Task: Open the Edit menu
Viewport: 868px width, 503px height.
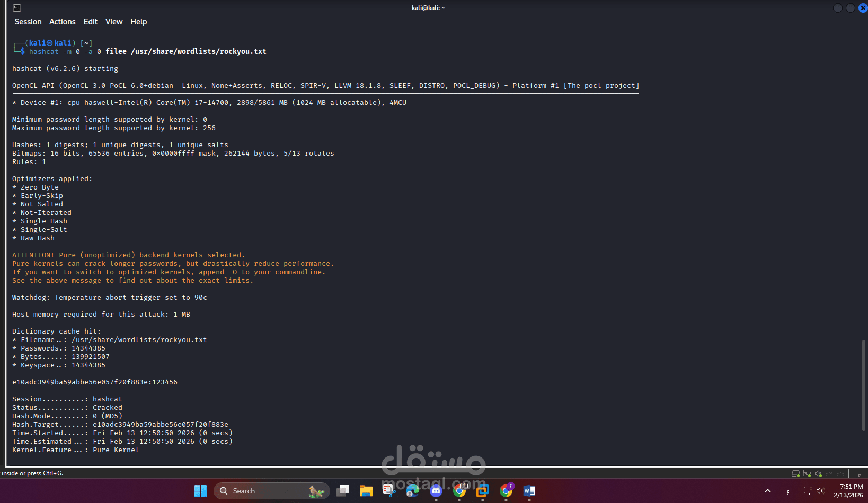Action: click(91, 22)
